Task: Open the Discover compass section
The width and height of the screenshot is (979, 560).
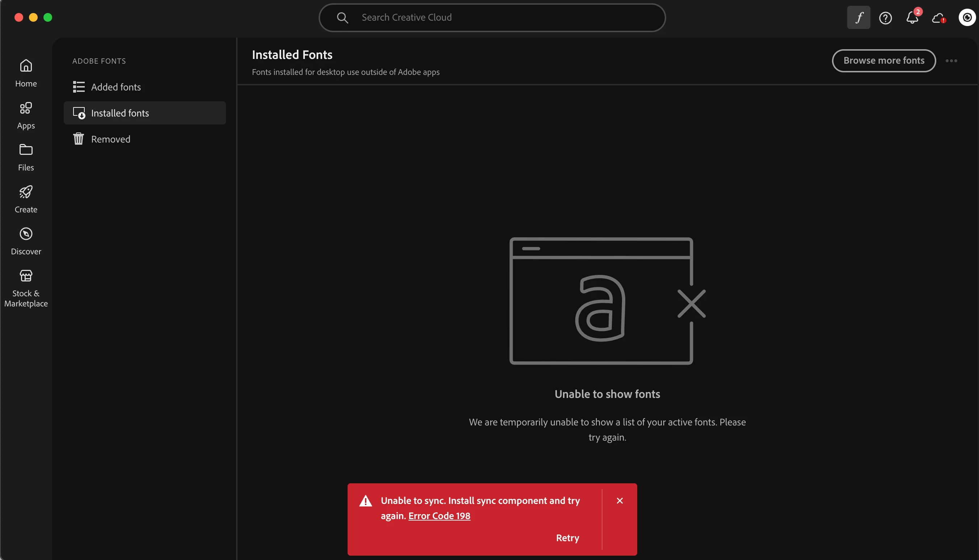Action: [26, 241]
